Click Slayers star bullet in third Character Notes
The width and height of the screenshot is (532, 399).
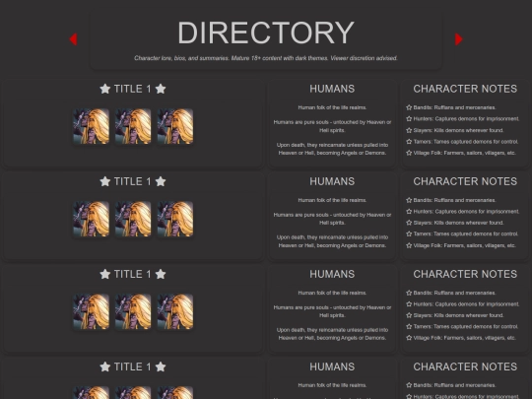click(409, 315)
